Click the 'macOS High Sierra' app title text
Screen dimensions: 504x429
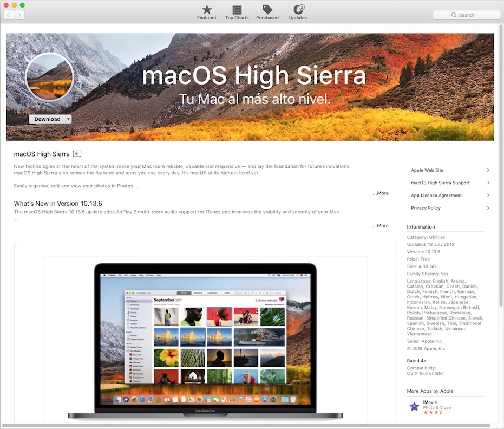pos(42,154)
